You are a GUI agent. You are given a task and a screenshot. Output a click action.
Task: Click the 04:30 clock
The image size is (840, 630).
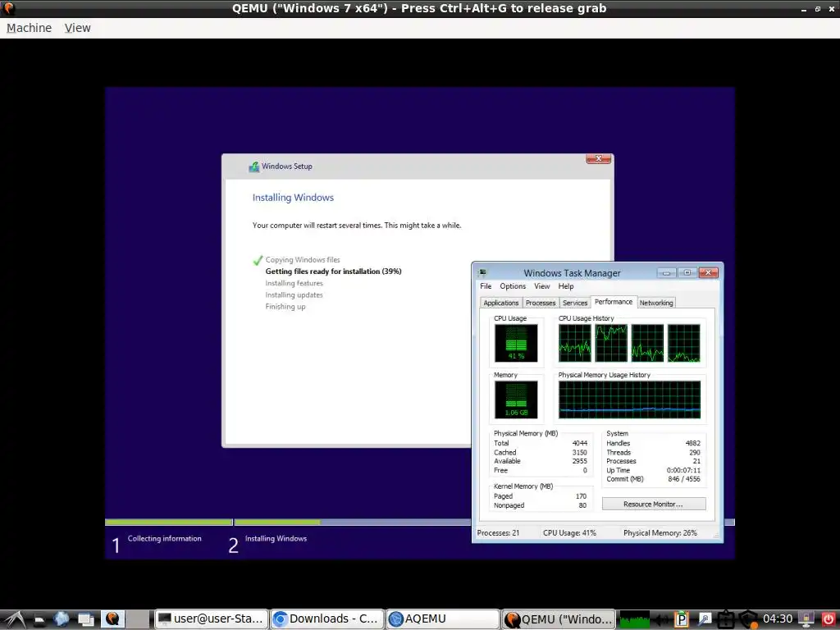click(778, 619)
